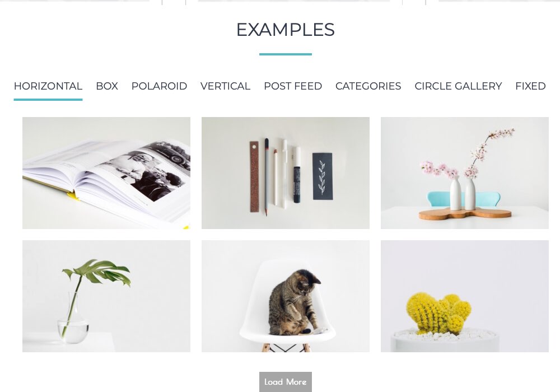Click the teal underline beneath EXAMPLES
The image size is (560, 392).
click(x=286, y=54)
